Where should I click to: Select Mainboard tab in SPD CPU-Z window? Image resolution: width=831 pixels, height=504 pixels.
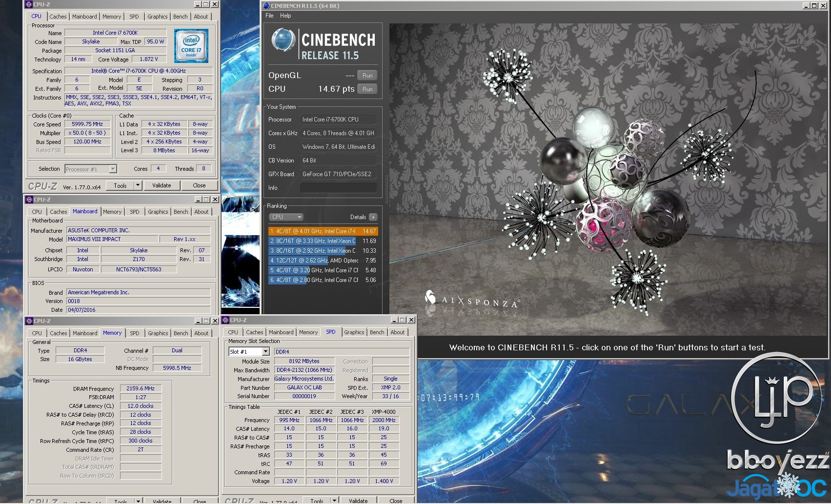281,332
